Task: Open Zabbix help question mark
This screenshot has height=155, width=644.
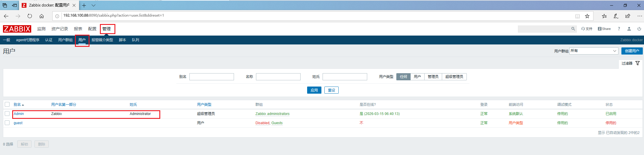Action: (619, 29)
